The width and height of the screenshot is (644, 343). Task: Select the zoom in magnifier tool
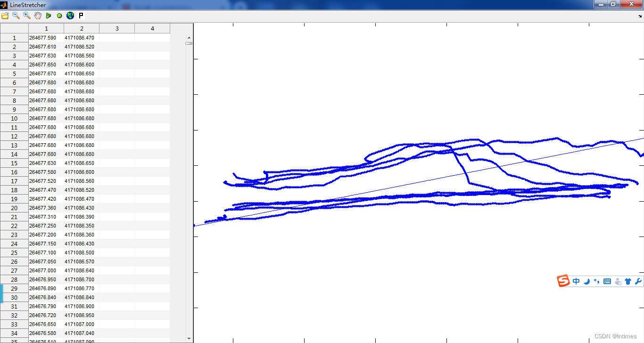[26, 15]
